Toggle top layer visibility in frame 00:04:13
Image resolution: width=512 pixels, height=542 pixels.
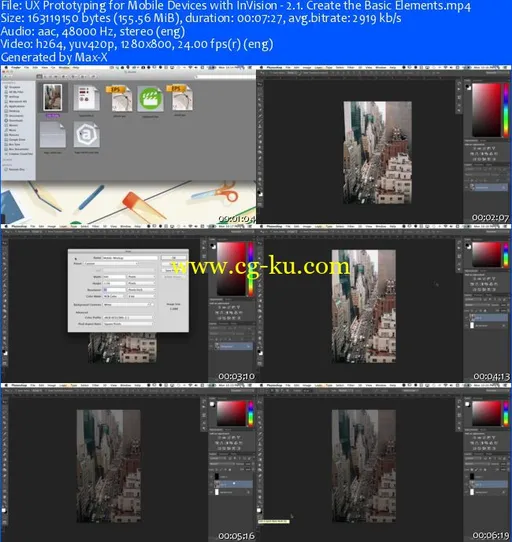click(x=467, y=318)
